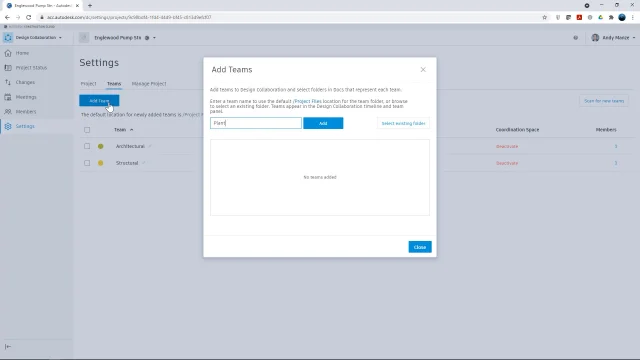
Task: Open Structural team members count
Action: click(616, 163)
